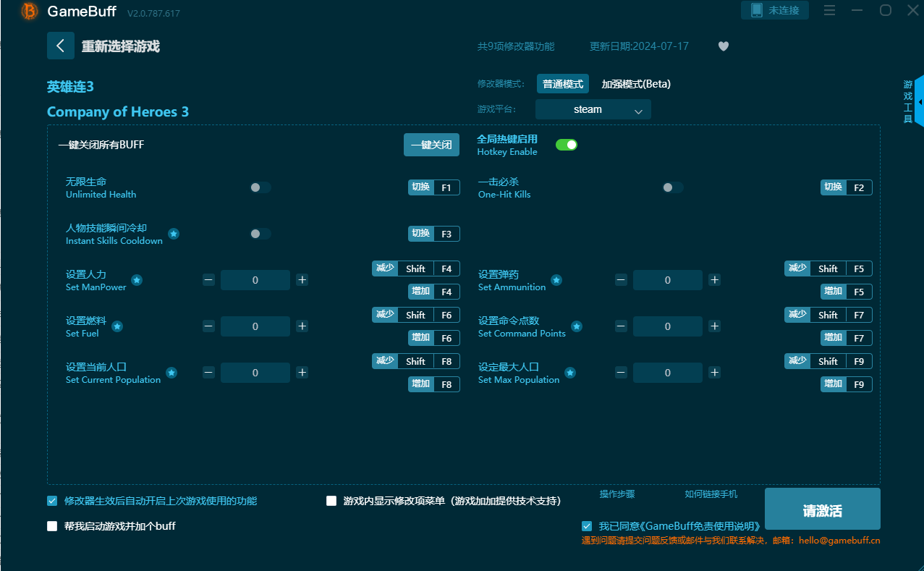Viewport: 924px width, 571px height.
Task: Uncheck auto-enable last used functions checkbox
Action: [52, 501]
